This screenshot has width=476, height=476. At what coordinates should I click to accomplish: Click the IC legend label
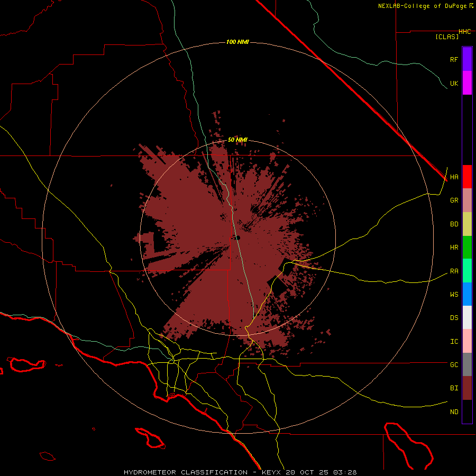(454, 342)
